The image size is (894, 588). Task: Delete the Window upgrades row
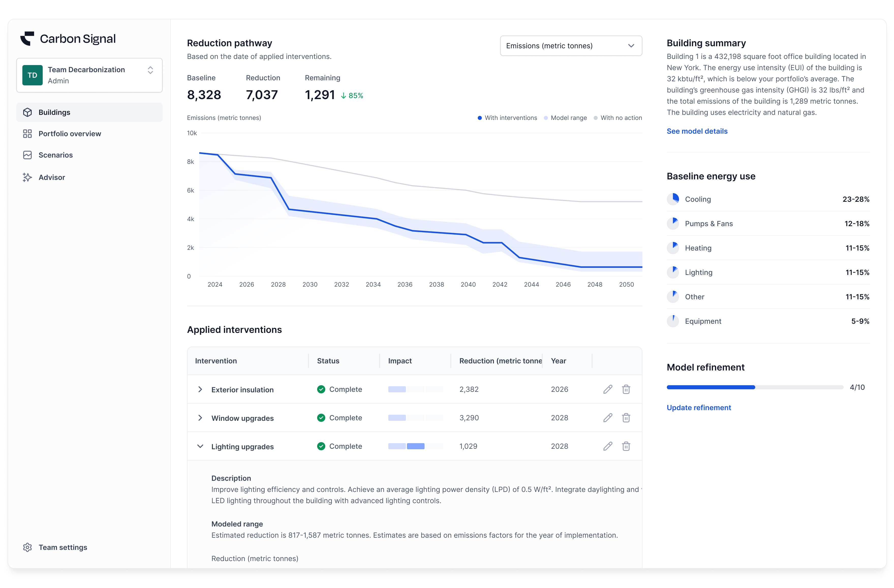(x=626, y=418)
